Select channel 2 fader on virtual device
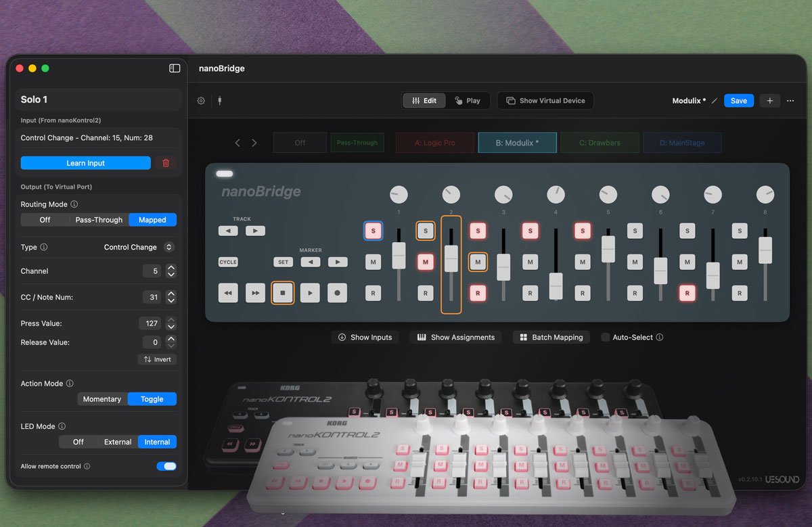The height and width of the screenshot is (527, 812). point(451,259)
